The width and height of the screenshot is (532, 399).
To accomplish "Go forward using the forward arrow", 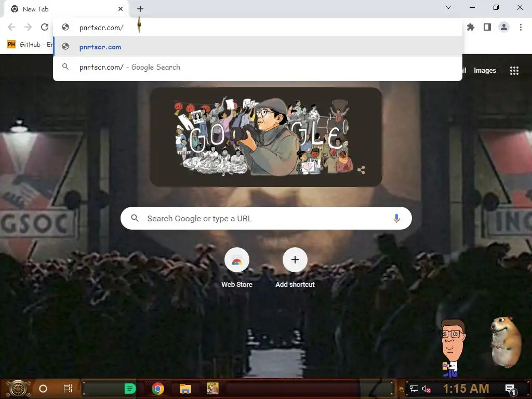I will coord(28,27).
